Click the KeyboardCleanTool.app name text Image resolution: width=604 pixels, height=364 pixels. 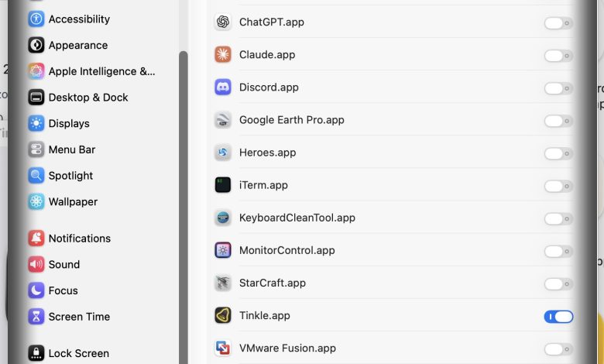point(297,218)
